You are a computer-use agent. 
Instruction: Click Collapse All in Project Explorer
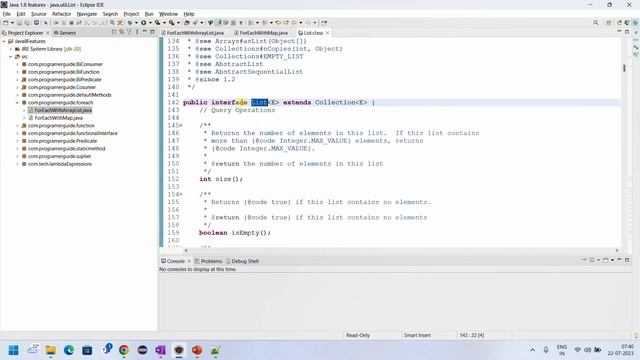[x=114, y=32]
